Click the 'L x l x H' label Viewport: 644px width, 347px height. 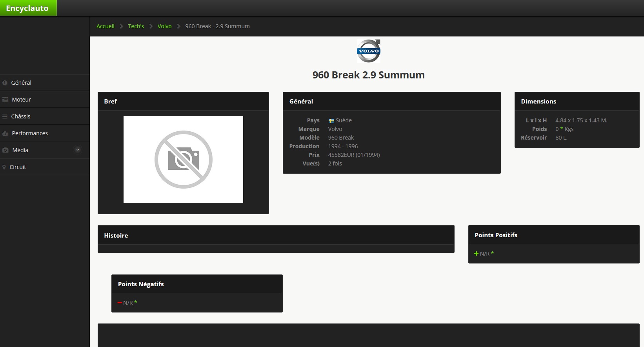coord(536,120)
